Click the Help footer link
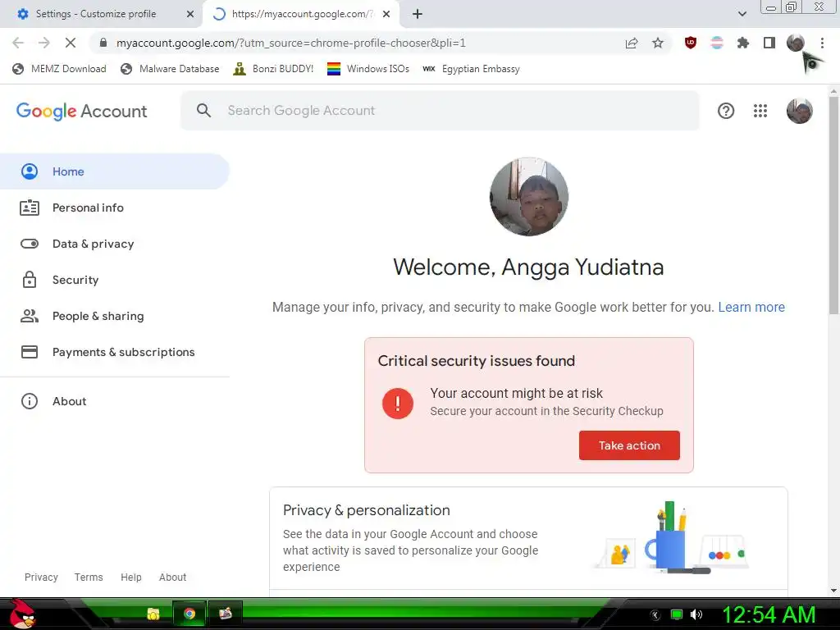 pos(130,577)
